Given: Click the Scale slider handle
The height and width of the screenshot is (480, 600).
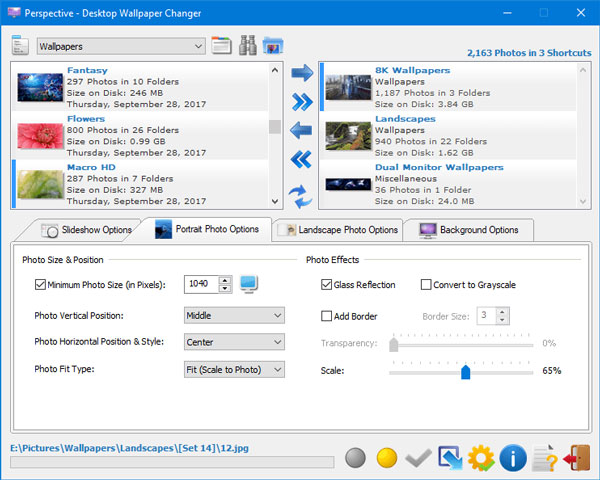Looking at the screenshot, I should (466, 371).
